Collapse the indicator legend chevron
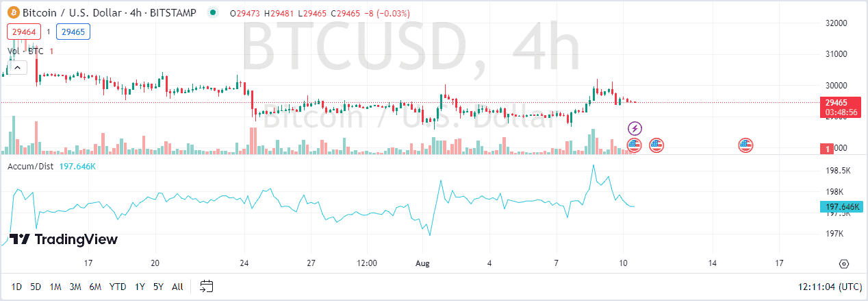Image resolution: width=868 pixels, height=301 pixels. point(17,67)
